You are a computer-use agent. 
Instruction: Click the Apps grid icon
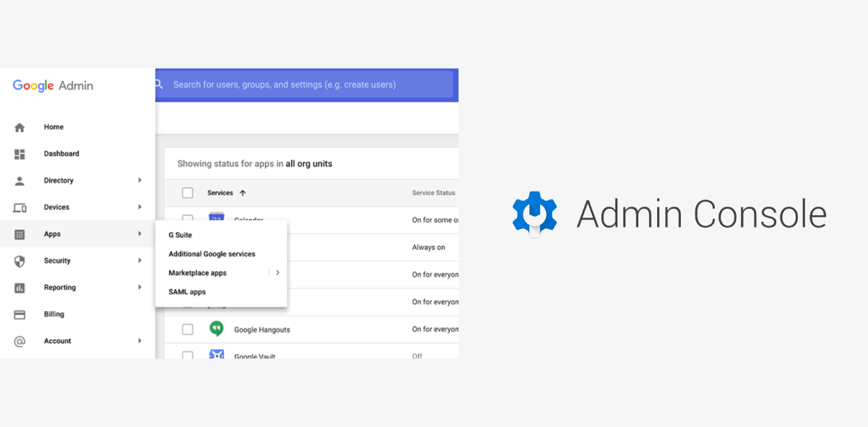19,234
